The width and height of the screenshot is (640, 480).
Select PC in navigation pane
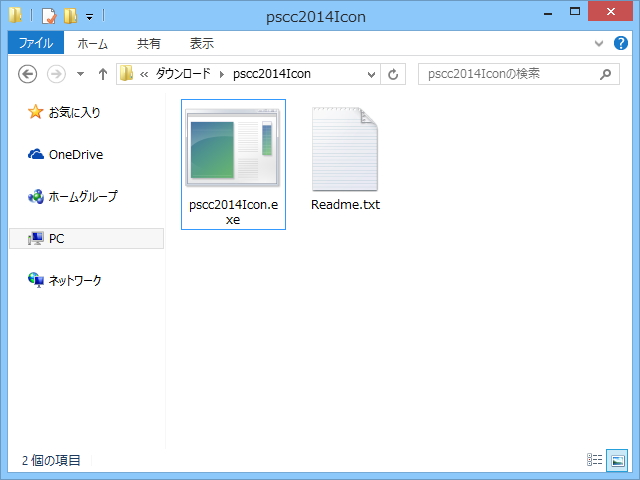pyautogui.click(x=87, y=238)
